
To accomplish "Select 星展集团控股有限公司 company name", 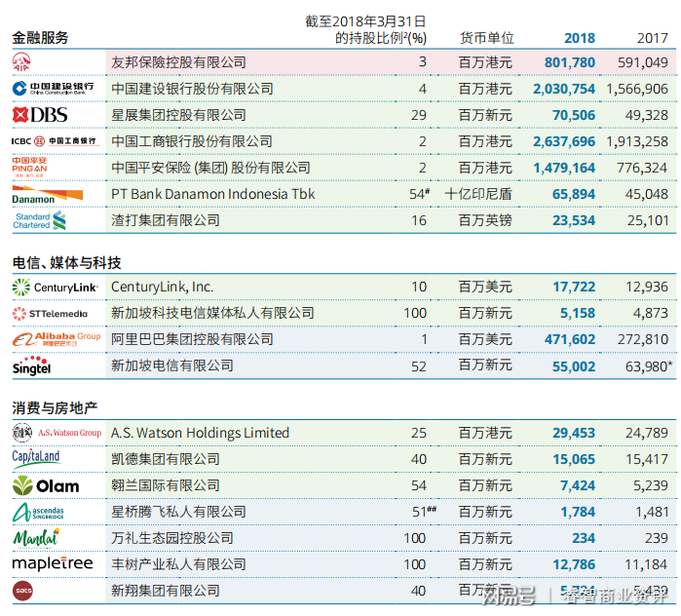I will [178, 115].
